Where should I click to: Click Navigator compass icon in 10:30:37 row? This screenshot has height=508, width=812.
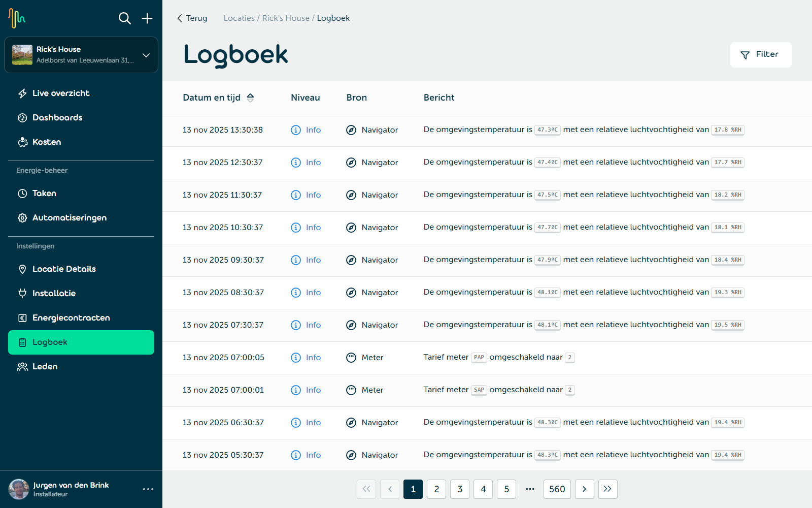tap(351, 228)
